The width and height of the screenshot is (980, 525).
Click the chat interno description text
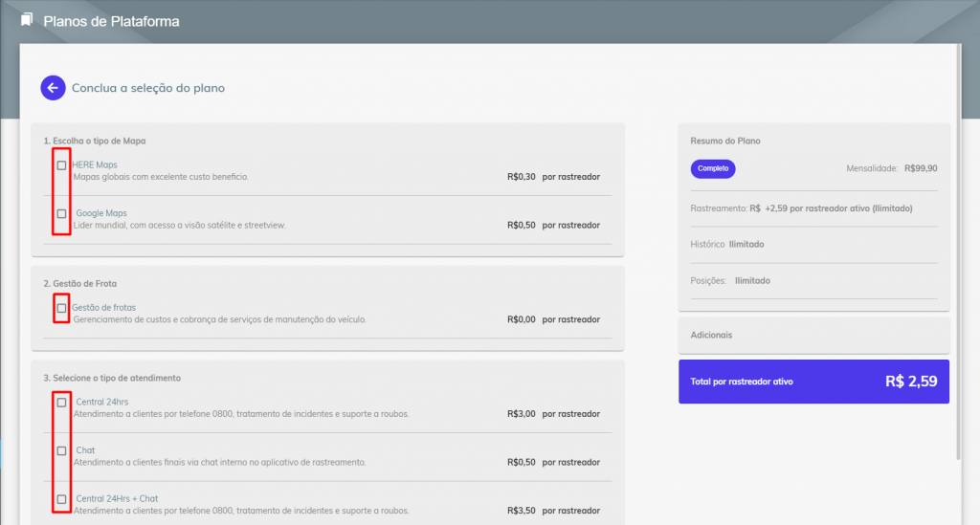[219, 462]
